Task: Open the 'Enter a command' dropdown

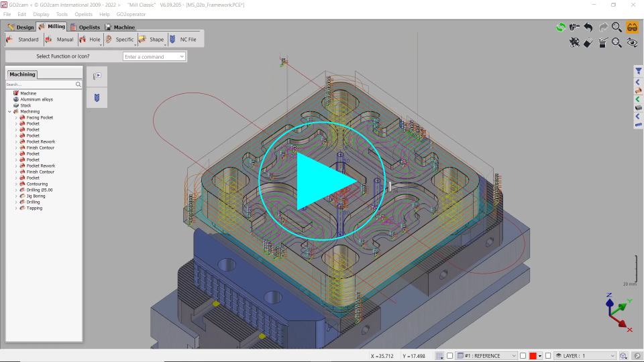Action: point(182,57)
